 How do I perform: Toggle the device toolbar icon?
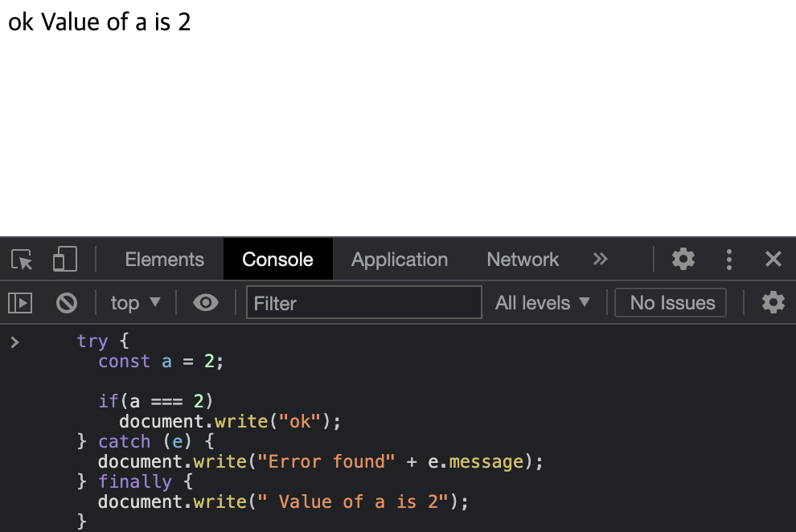[x=65, y=259]
